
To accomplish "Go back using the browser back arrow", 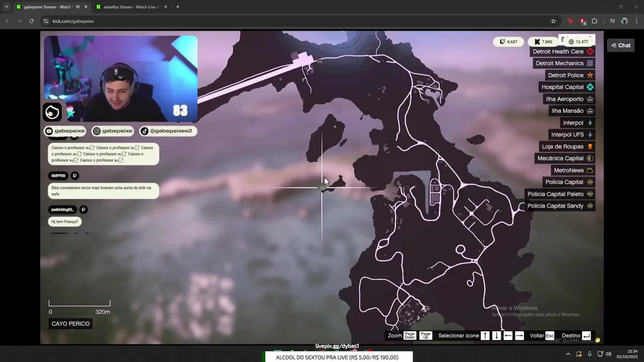I will point(7,21).
